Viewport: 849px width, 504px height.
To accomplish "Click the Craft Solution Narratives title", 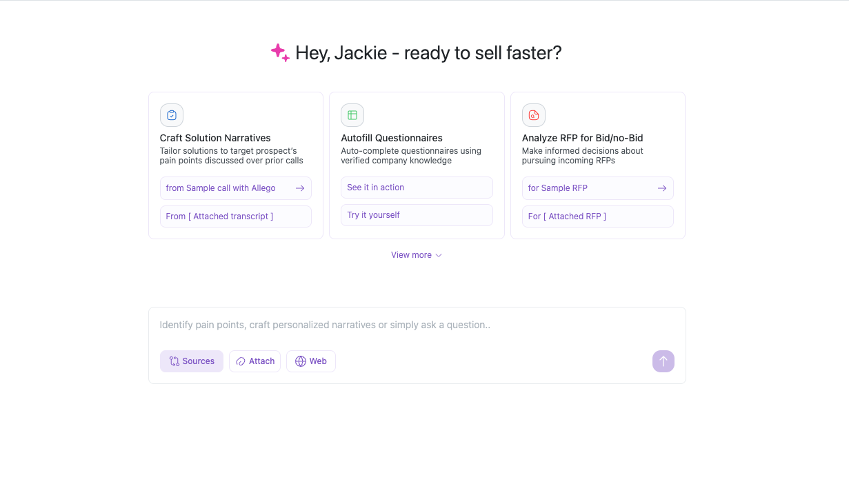I will [x=215, y=138].
